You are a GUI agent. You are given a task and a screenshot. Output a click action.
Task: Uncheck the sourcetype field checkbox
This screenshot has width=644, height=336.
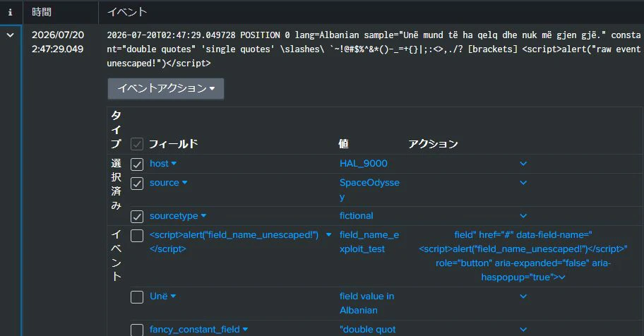pyautogui.click(x=137, y=217)
